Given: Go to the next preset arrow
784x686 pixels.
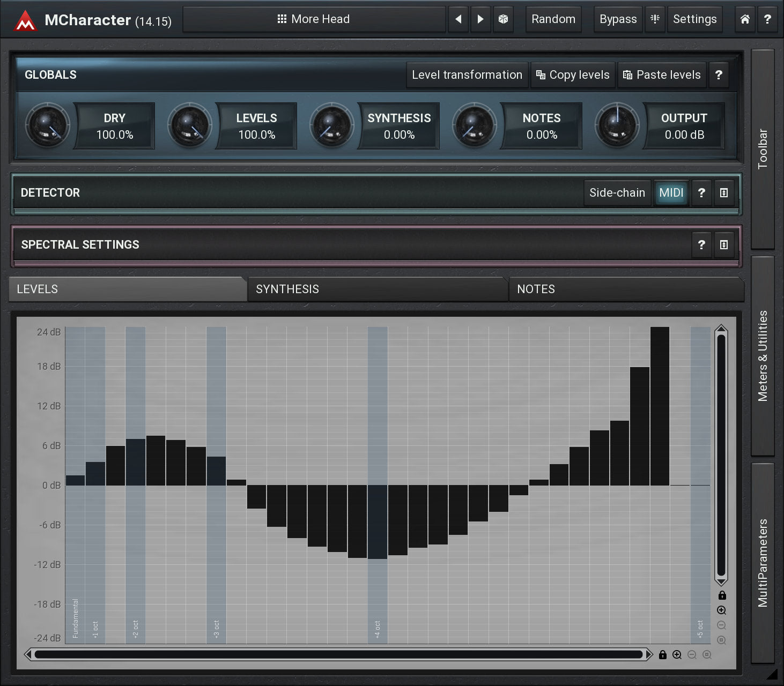Looking at the screenshot, I should click(480, 19).
